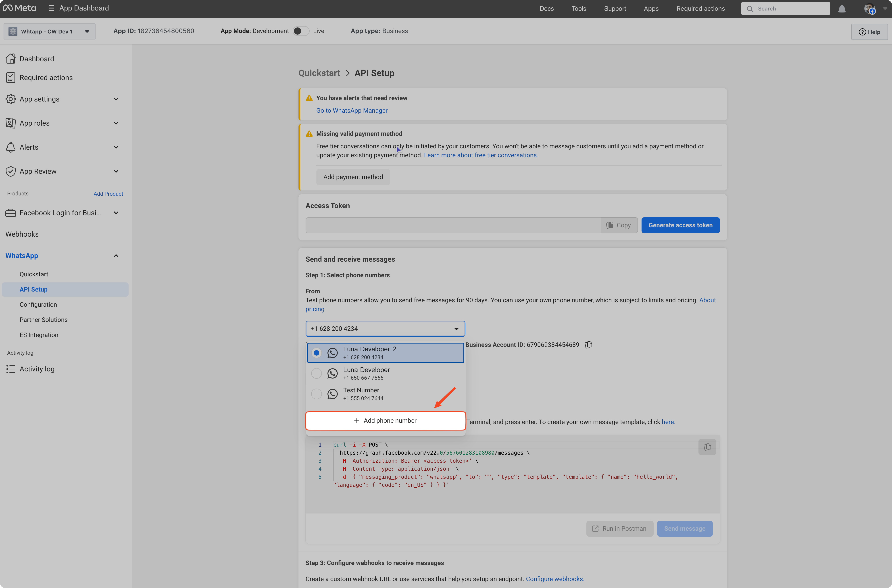The height and width of the screenshot is (588, 892).
Task: Click the Required actions checklist icon in sidebar
Action: [x=10, y=78]
